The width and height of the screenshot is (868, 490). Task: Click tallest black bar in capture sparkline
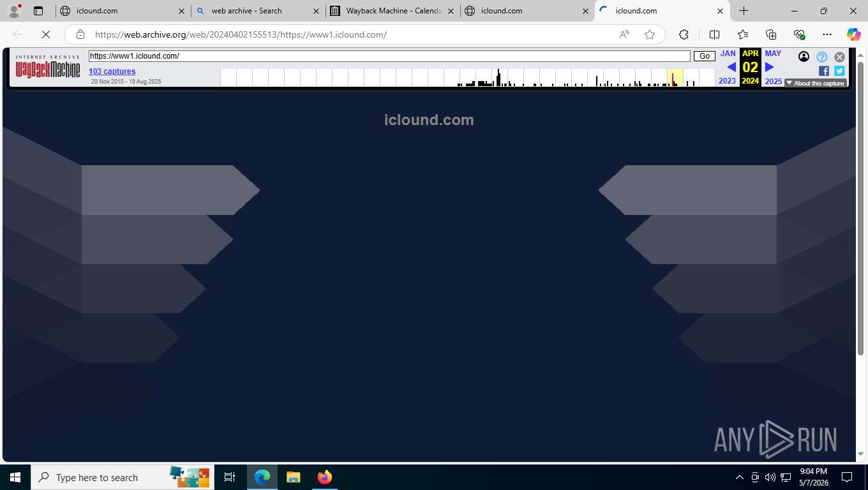[498, 77]
